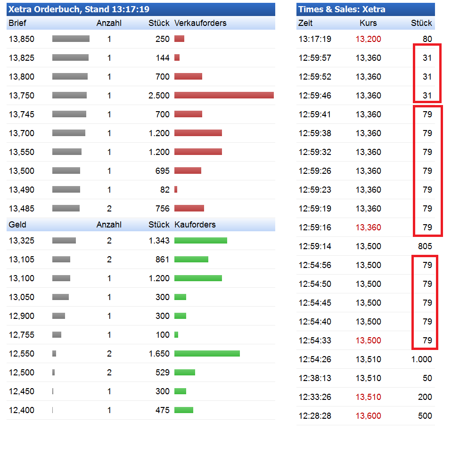Select ask price 13,700

point(22,133)
